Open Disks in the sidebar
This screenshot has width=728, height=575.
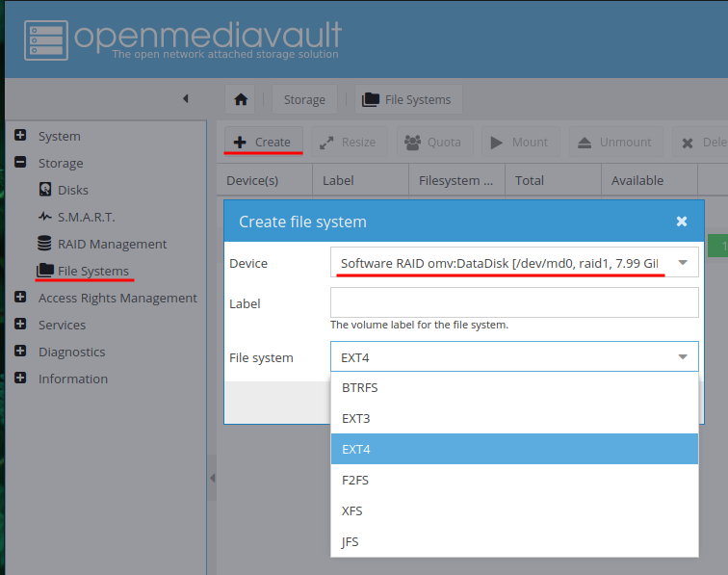[x=73, y=190]
